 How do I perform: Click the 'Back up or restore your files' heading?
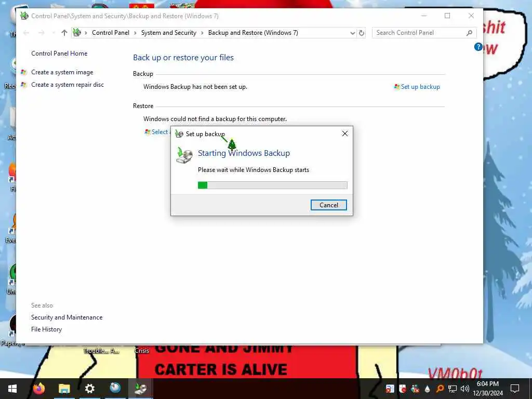[183, 58]
